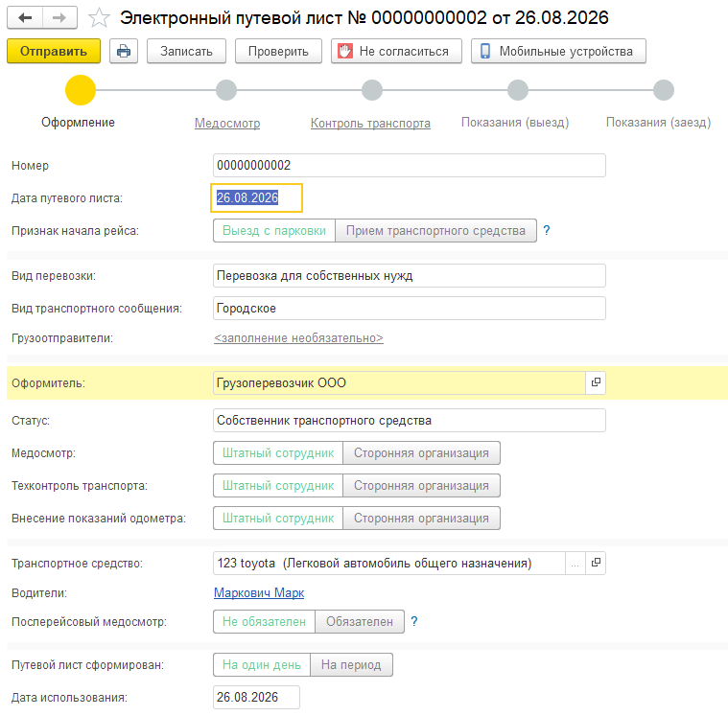Click the Транспортное средство field 123 toyota
The width and height of the screenshot is (728, 716).
click(389, 563)
